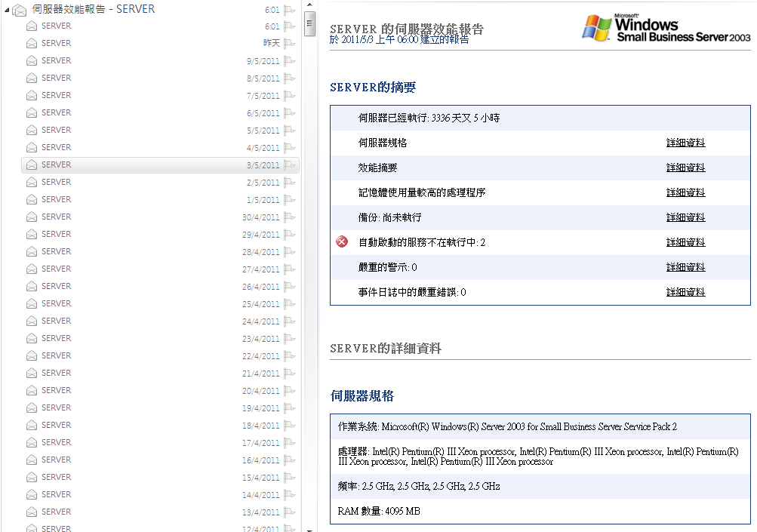Collapse the 伺服器效能報告 - SERVER conversation group

(x=7, y=10)
